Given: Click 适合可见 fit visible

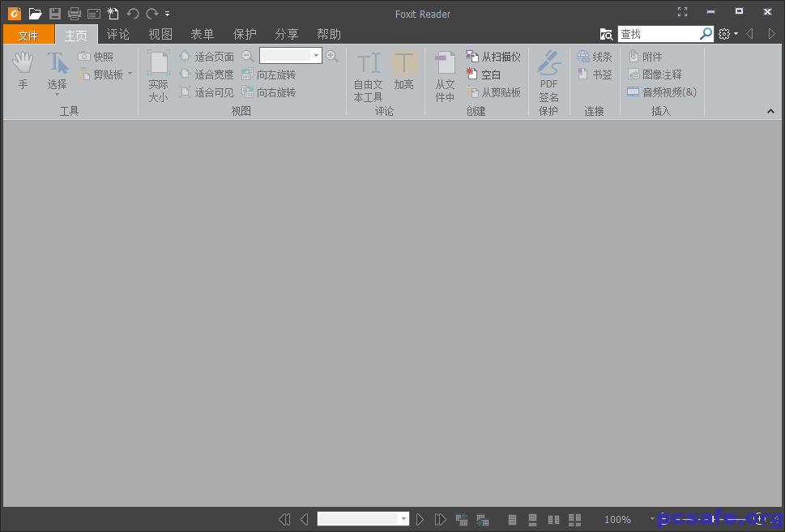Looking at the screenshot, I should coord(207,92).
